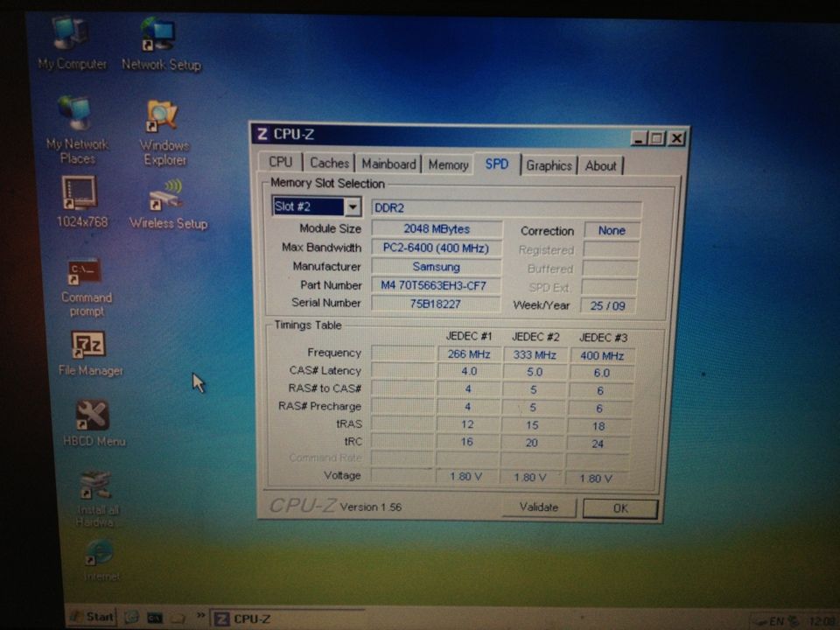Close the CPU-Z window

click(676, 139)
